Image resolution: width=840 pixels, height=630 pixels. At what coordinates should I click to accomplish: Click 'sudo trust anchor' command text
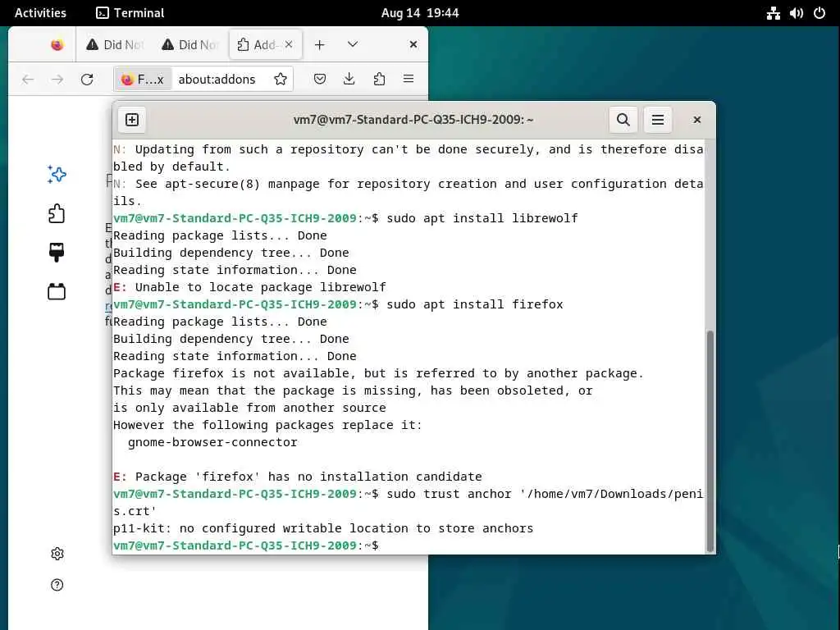pos(450,494)
